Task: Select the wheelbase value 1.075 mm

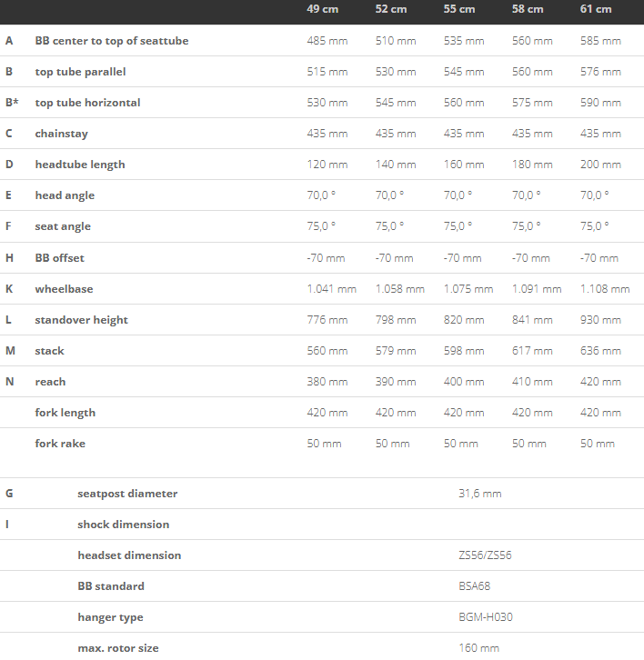Action: click(x=468, y=289)
